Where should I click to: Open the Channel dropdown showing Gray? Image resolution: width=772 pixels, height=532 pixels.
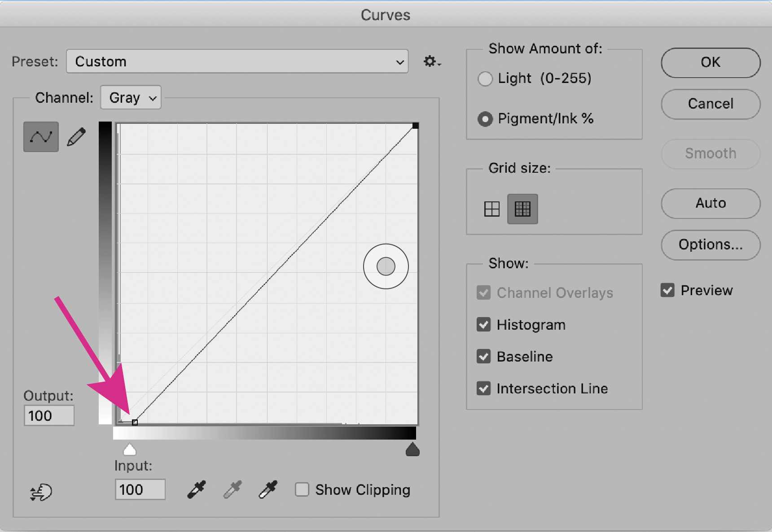pos(130,97)
